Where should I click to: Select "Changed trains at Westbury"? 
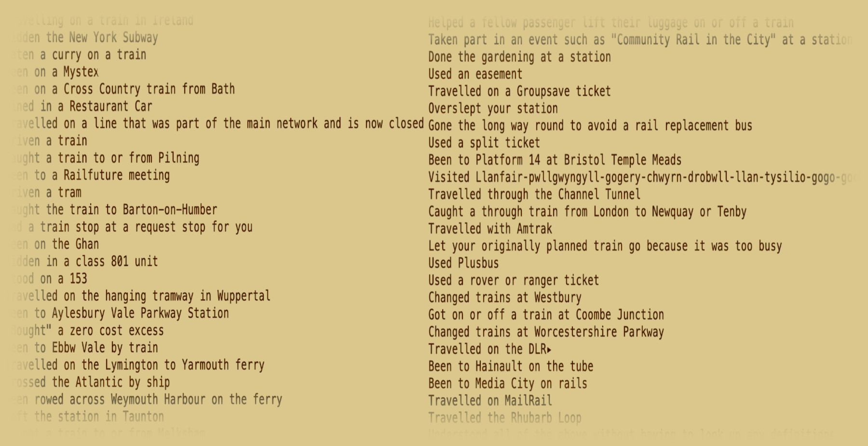click(x=505, y=298)
